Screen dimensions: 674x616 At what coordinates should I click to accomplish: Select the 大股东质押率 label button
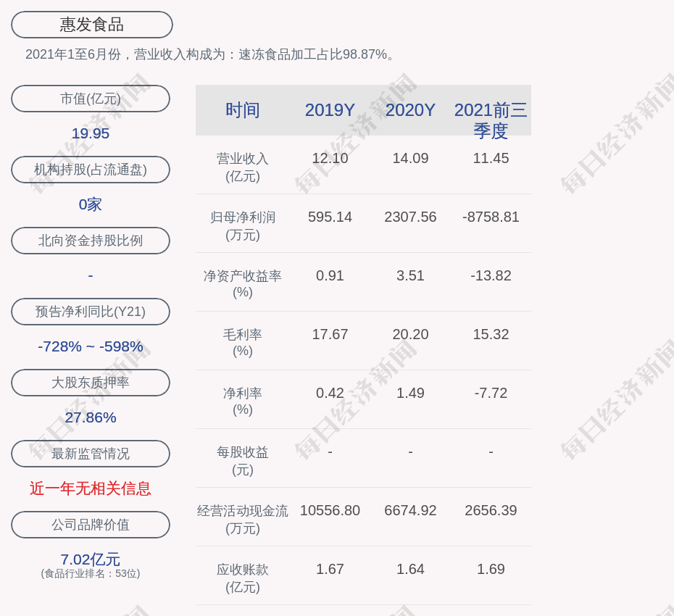91,383
